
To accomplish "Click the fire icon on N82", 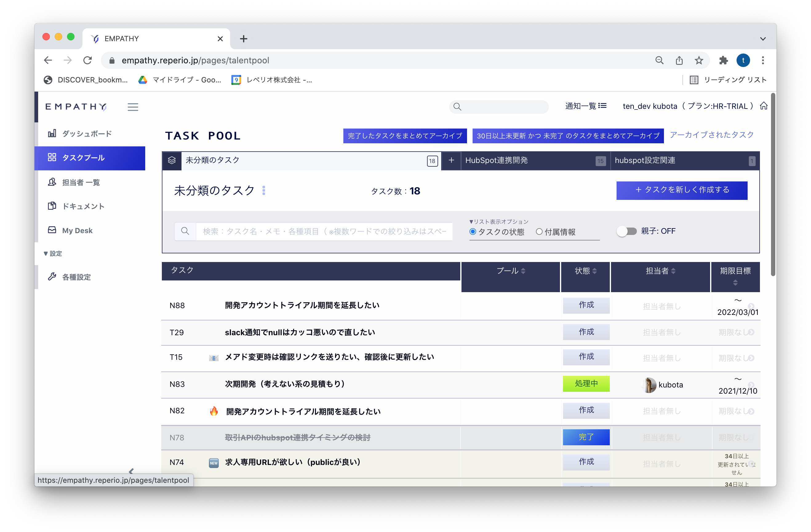I will (214, 411).
